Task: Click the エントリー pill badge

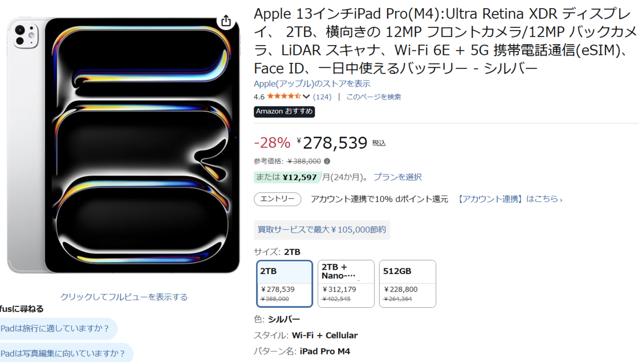Action: pos(277,199)
